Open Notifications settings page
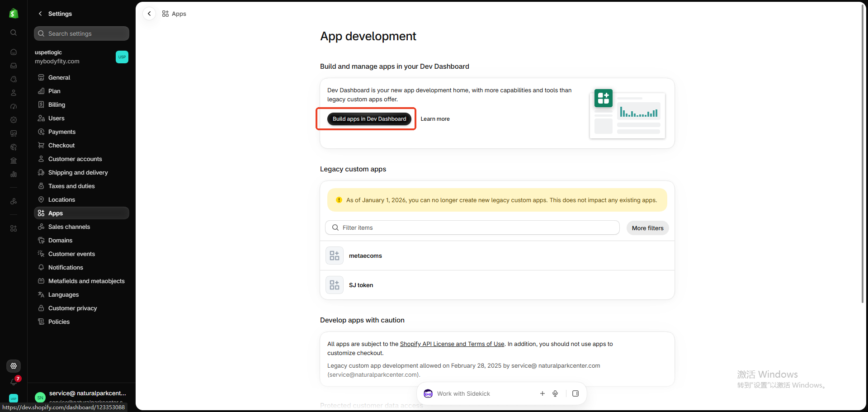 (81, 267)
